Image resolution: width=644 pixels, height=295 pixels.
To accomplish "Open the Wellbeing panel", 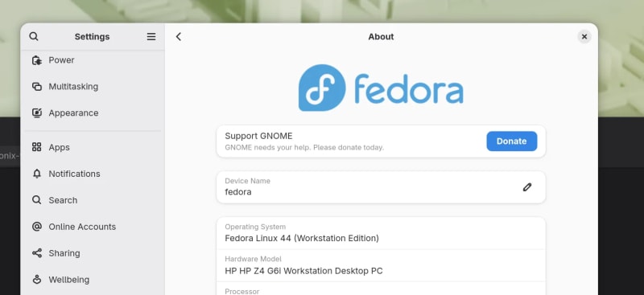I will click(93, 280).
